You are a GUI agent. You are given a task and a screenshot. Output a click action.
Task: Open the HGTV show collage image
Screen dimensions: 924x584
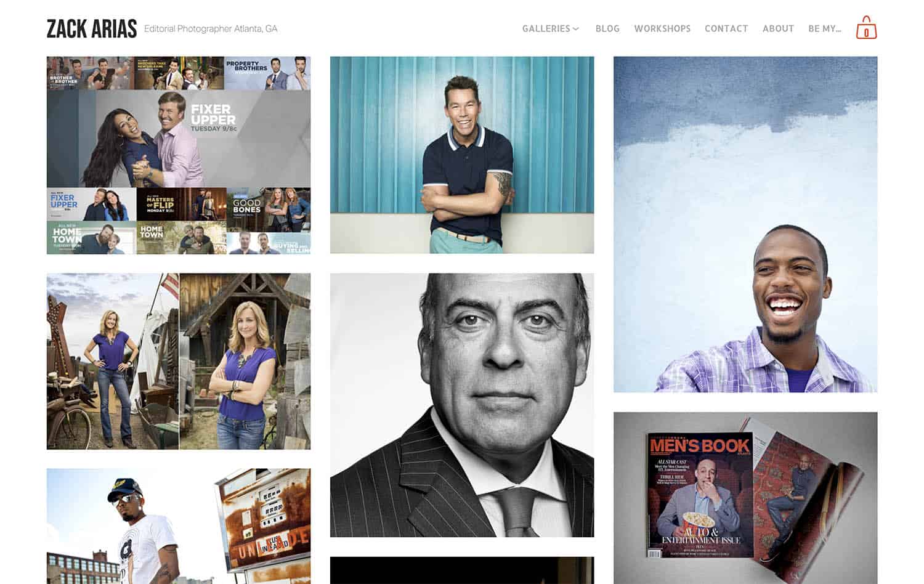(179, 154)
